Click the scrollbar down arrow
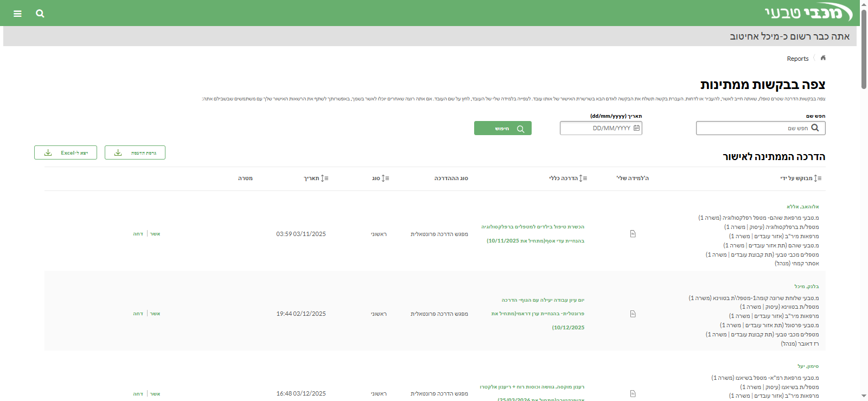 click(x=864, y=396)
